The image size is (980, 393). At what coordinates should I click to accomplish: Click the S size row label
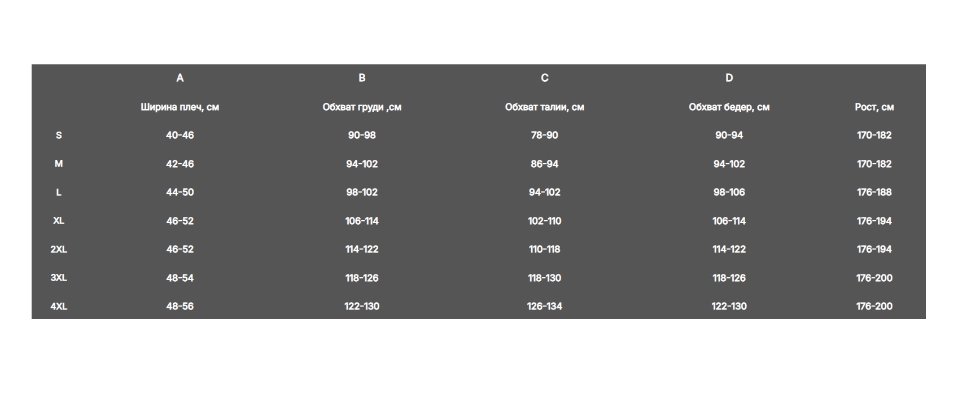click(59, 136)
